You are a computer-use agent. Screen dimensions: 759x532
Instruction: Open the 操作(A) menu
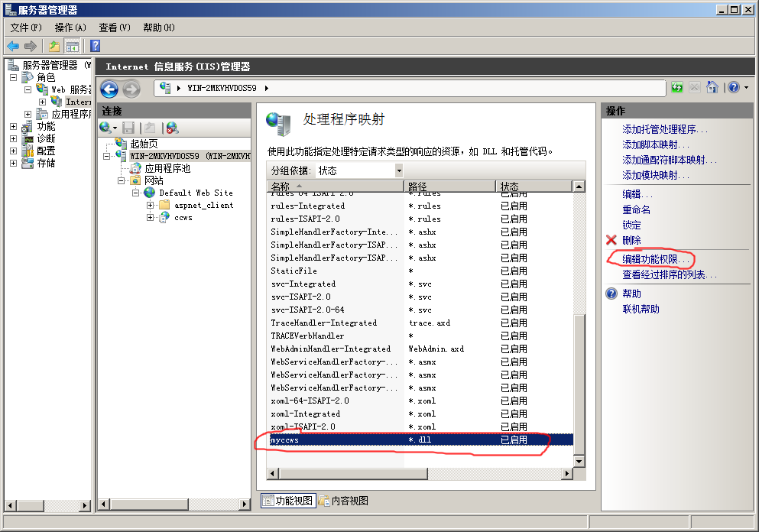click(70, 28)
